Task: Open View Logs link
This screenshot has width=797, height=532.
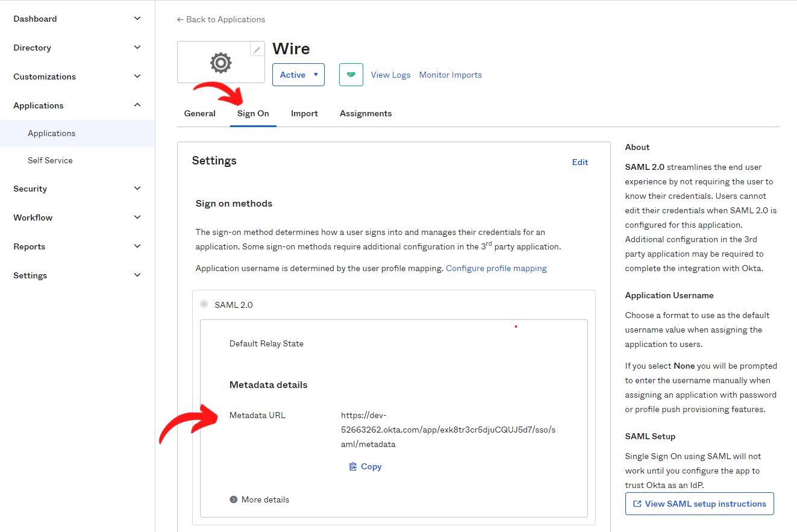Action: click(390, 75)
